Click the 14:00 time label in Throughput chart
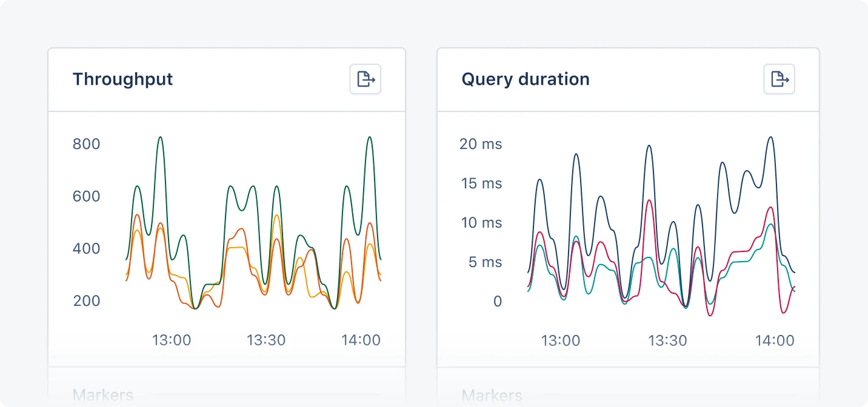This screenshot has height=407, width=868. click(x=361, y=340)
